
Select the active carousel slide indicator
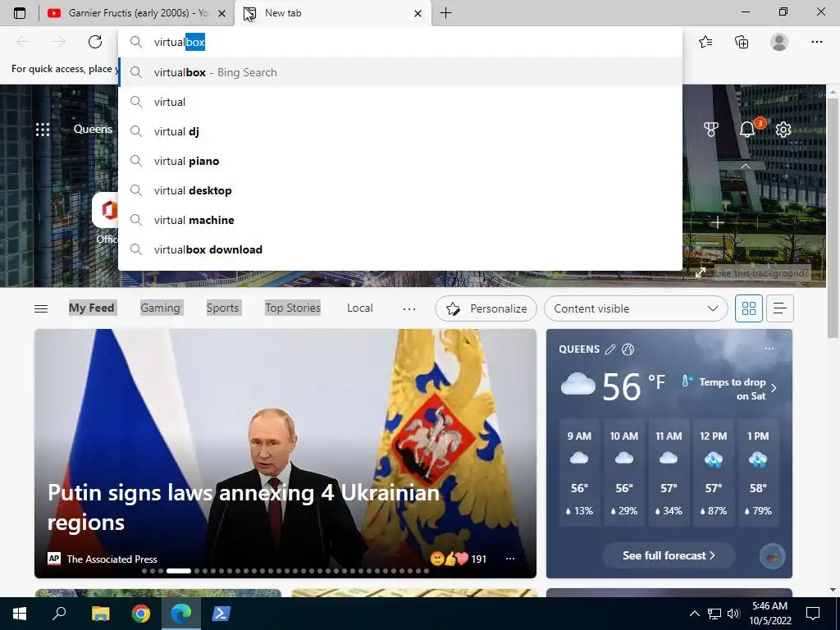point(178,571)
